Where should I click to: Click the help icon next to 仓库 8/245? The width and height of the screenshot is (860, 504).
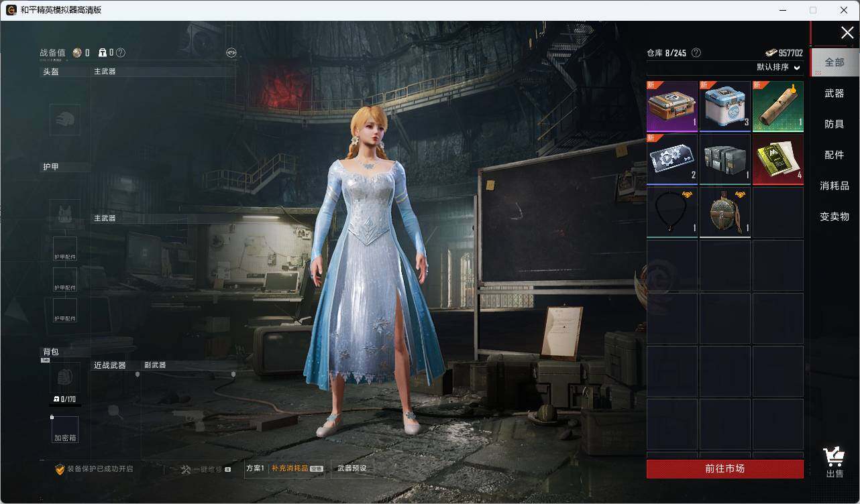click(696, 53)
